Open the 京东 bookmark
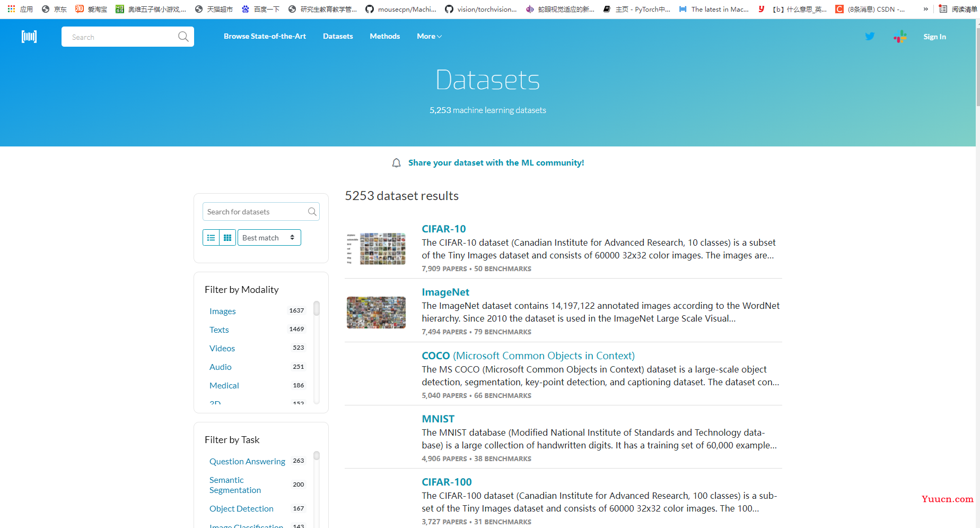Viewport: 980px width, 528px height. [54, 9]
